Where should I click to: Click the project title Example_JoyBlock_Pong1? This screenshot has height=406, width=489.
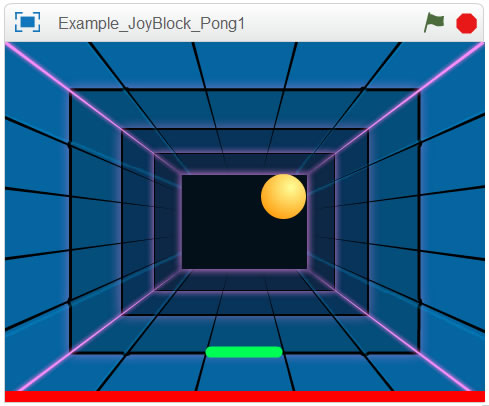pyautogui.click(x=151, y=24)
